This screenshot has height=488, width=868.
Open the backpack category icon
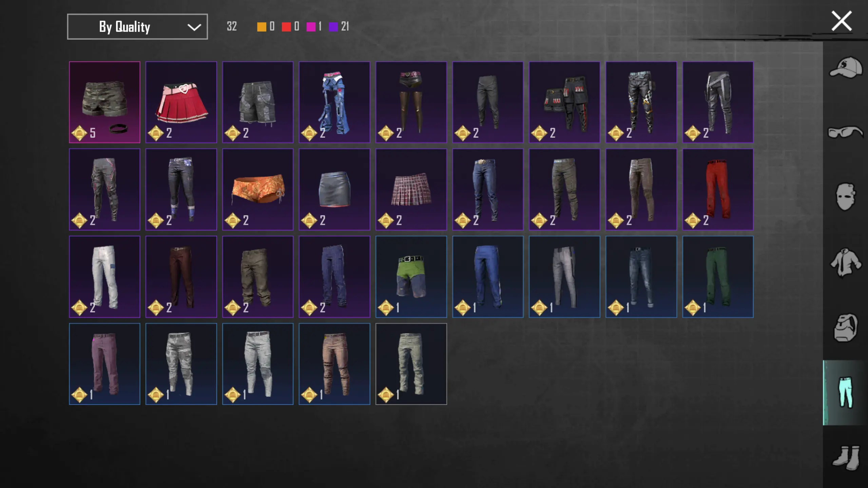845,327
